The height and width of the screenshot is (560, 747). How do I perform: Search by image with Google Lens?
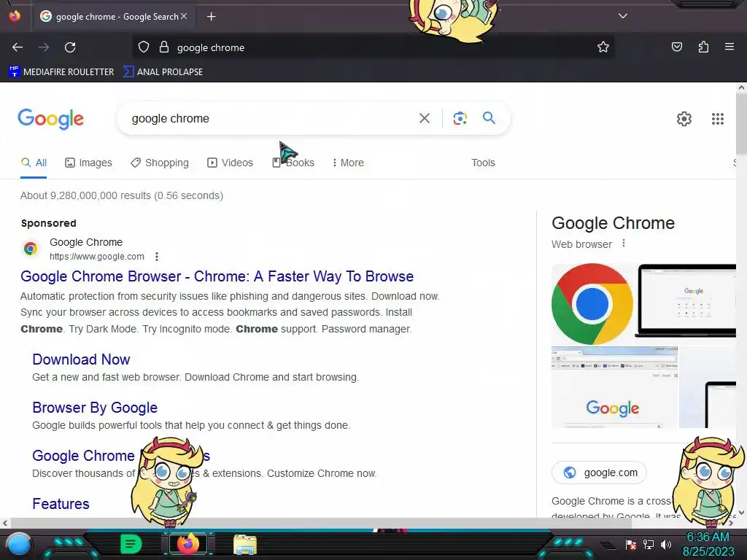point(460,118)
